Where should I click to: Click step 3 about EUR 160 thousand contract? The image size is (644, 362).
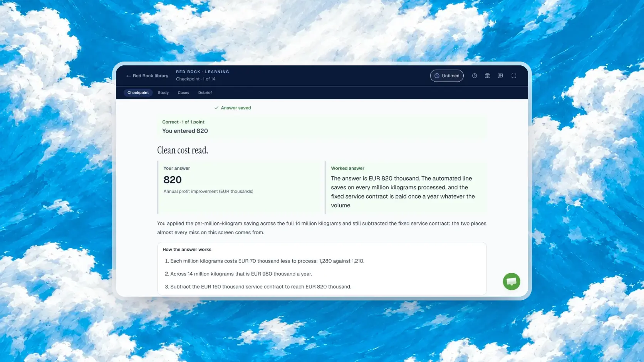point(258,287)
